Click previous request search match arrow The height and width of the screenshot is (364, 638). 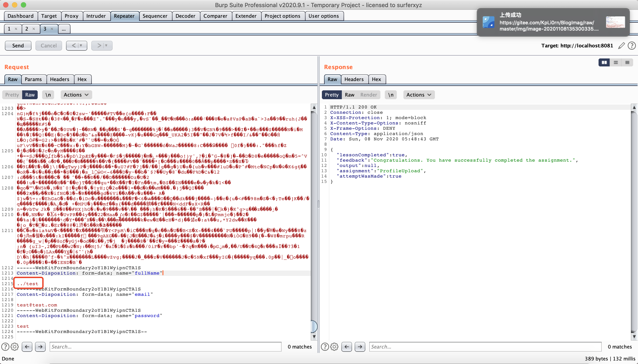[27, 347]
